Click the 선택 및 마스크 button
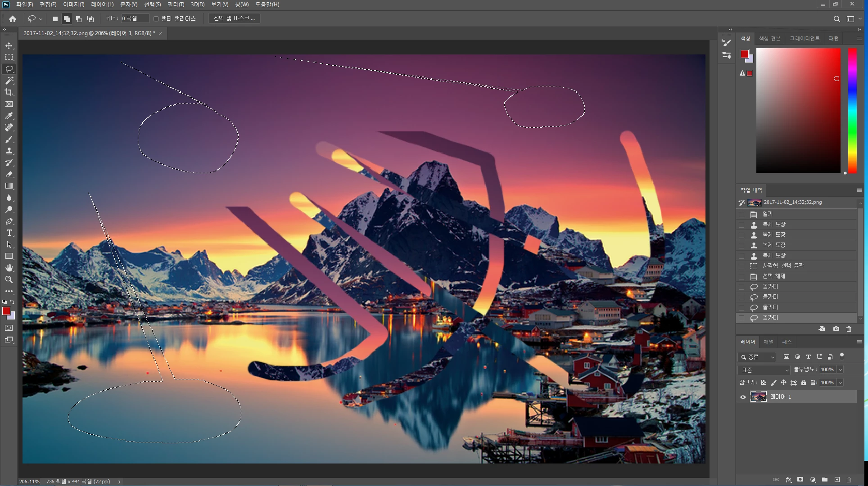The width and height of the screenshot is (868, 486). coord(234,18)
